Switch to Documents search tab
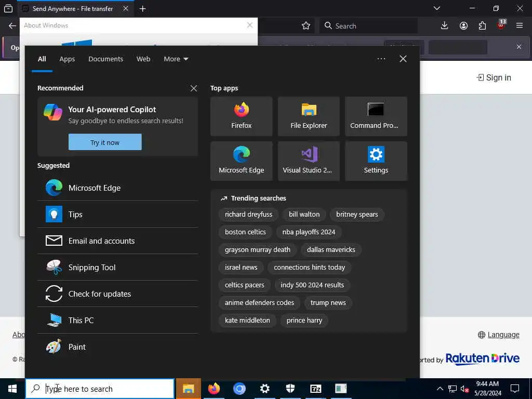 106,59
